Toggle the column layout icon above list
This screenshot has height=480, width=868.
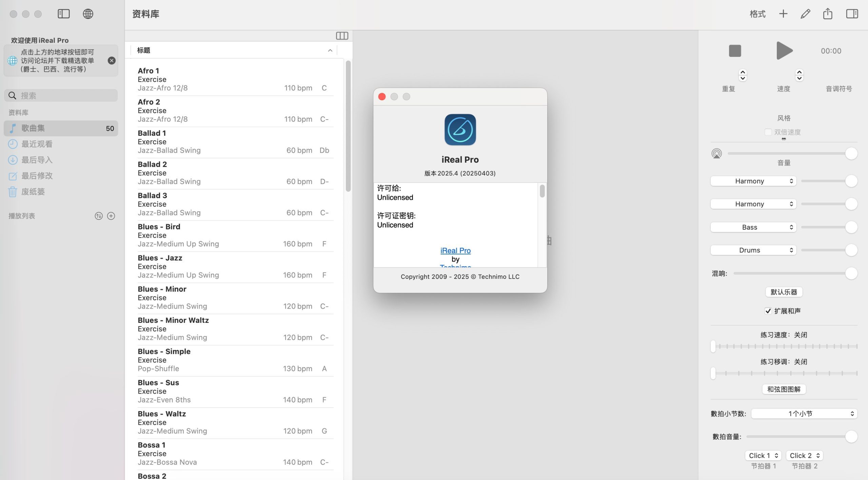(x=342, y=36)
